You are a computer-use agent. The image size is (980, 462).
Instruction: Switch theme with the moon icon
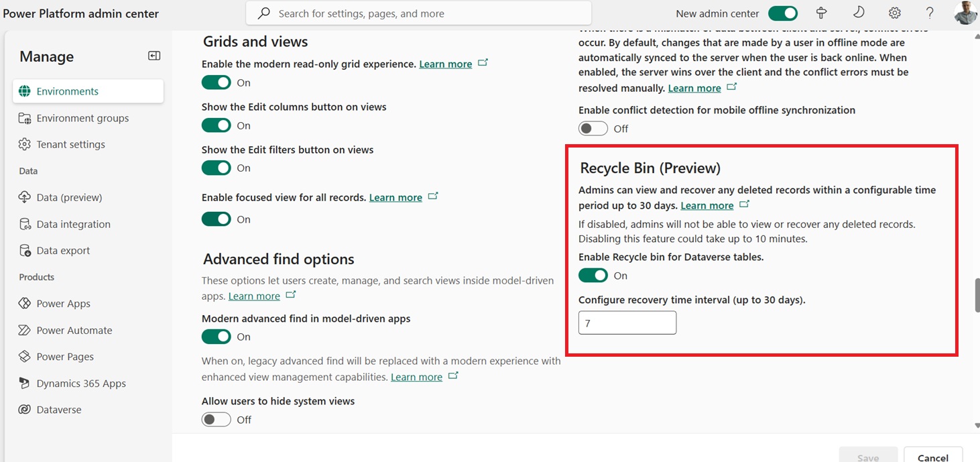pyautogui.click(x=858, y=13)
